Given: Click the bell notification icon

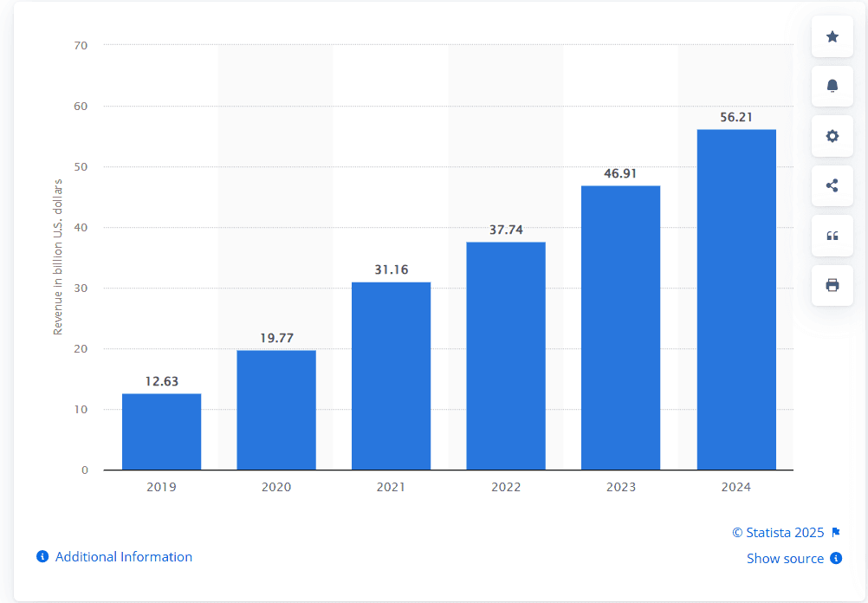Looking at the screenshot, I should 832,86.
